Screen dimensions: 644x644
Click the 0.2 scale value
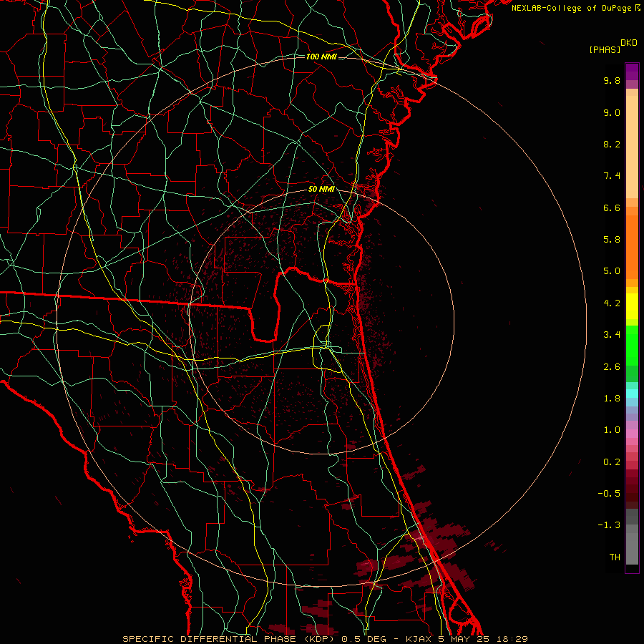pyautogui.click(x=612, y=462)
